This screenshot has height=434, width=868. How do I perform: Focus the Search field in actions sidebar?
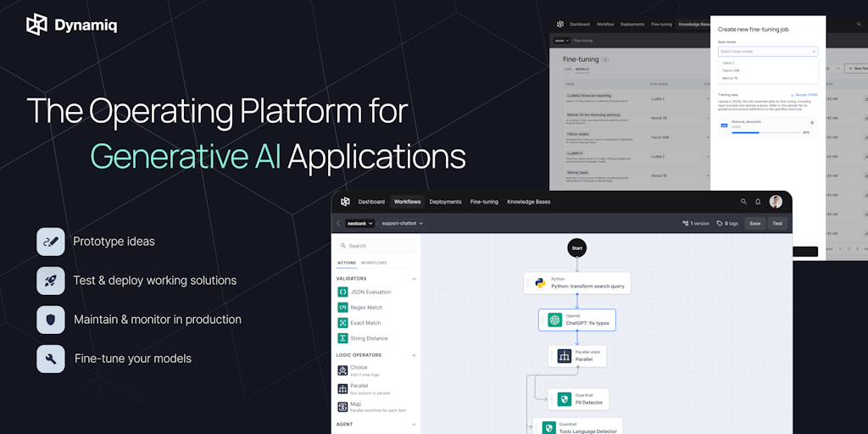click(376, 246)
